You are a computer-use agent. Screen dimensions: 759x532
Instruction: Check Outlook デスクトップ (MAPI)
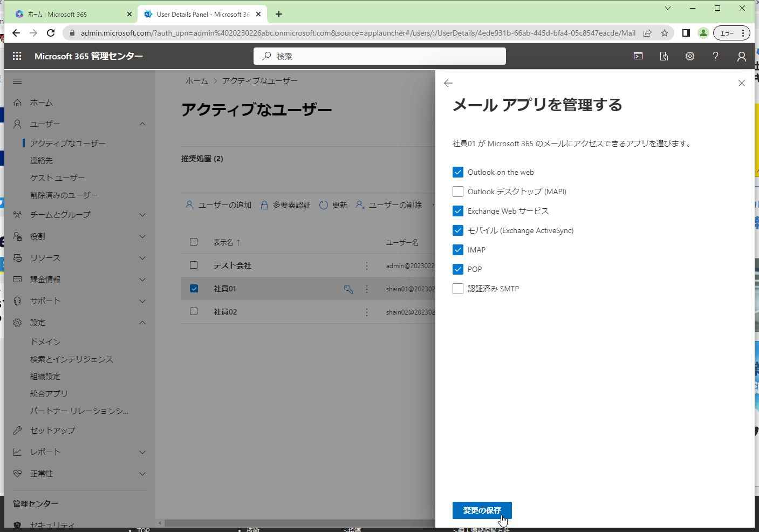(x=458, y=192)
